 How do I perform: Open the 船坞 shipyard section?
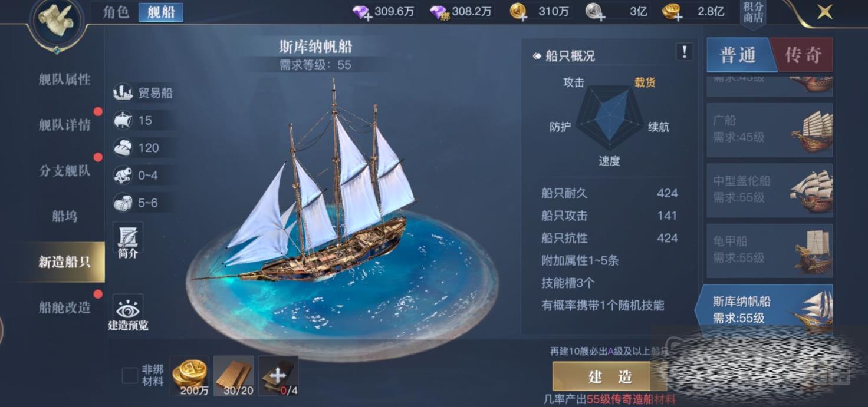coord(64,216)
